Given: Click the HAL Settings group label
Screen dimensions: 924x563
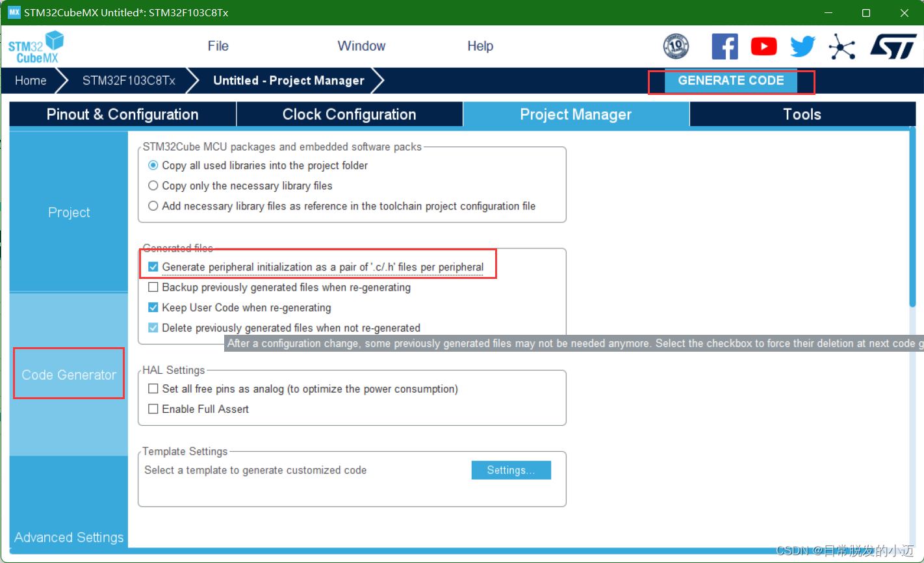Looking at the screenshot, I should pos(174,370).
